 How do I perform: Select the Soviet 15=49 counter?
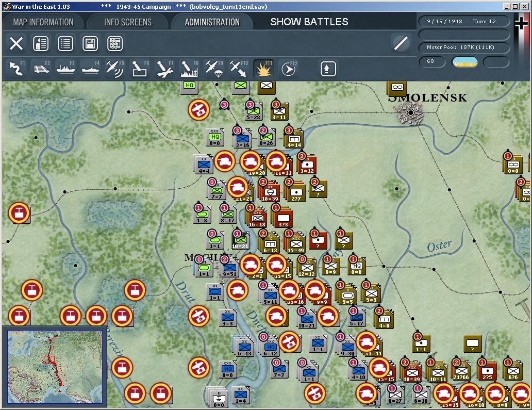coord(295,243)
